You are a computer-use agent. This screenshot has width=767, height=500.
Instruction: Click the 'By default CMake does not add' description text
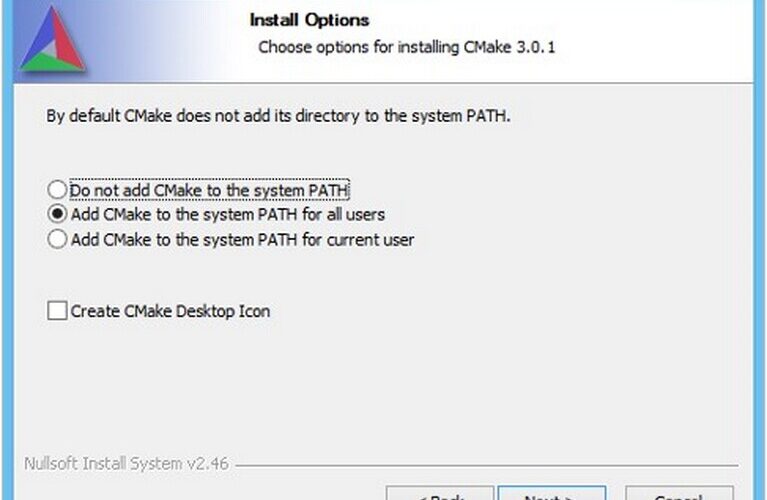pos(278,116)
